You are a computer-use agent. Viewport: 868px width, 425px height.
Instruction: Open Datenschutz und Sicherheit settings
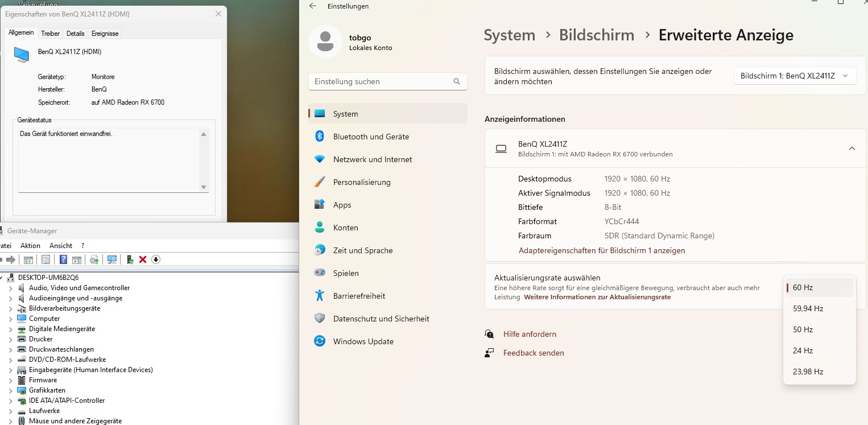coord(388,319)
